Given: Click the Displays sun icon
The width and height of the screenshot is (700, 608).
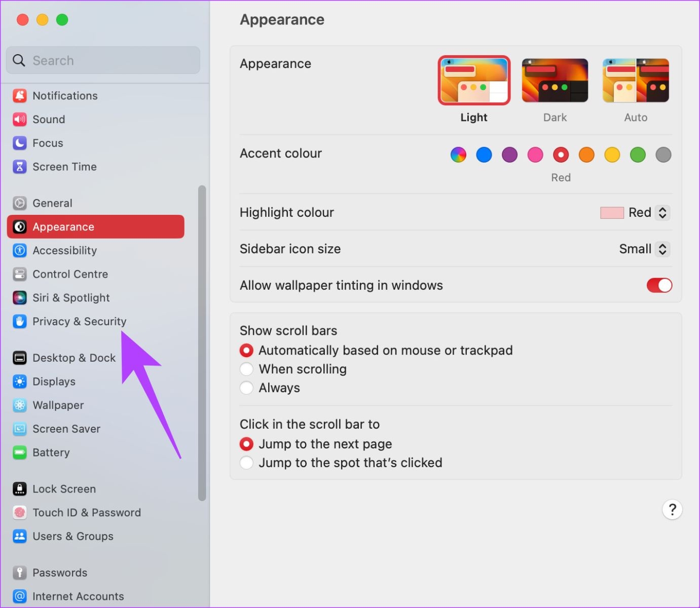Looking at the screenshot, I should pos(20,382).
